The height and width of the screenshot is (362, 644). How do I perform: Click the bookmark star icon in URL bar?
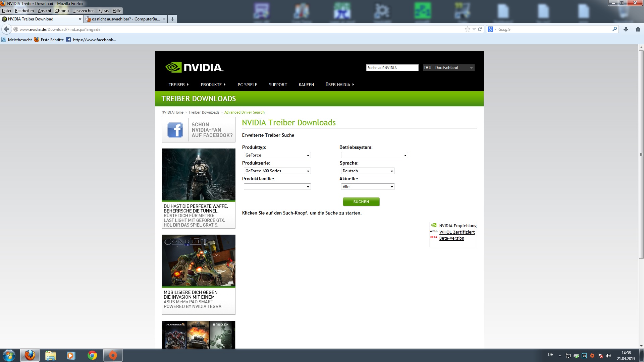click(467, 29)
